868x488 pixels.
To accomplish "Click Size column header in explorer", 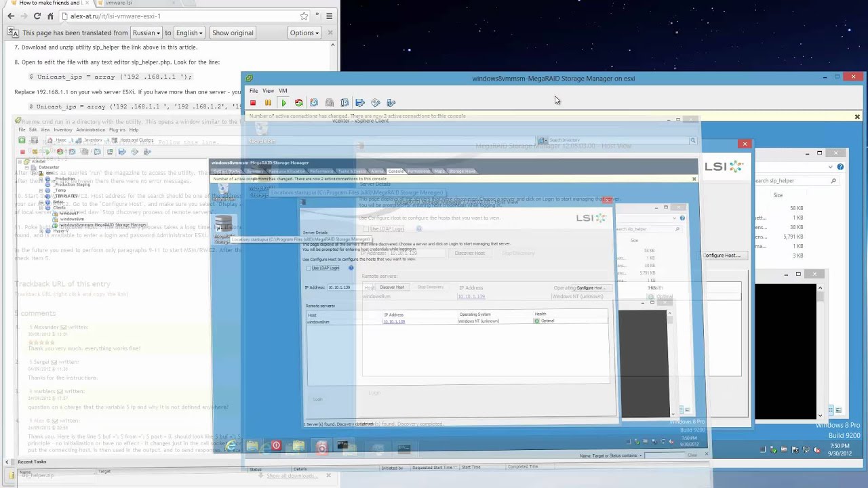I will (778, 195).
